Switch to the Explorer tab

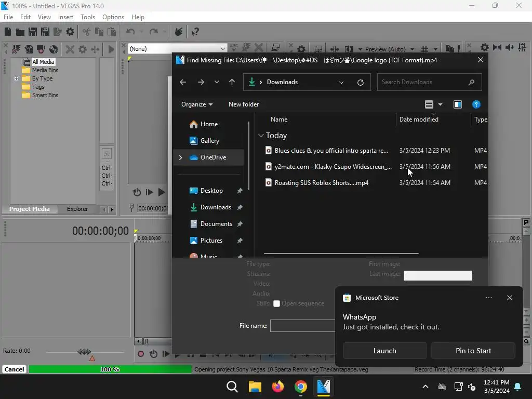click(x=77, y=209)
